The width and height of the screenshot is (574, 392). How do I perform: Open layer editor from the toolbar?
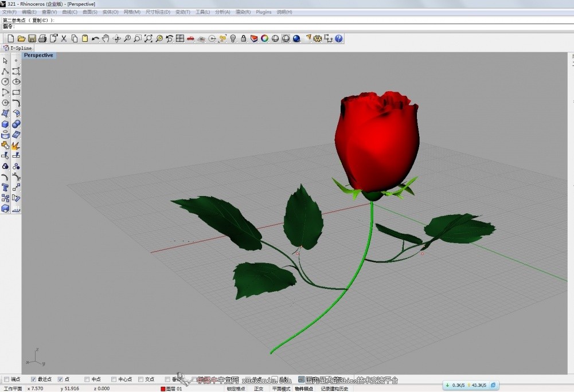pyautogui.click(x=254, y=38)
